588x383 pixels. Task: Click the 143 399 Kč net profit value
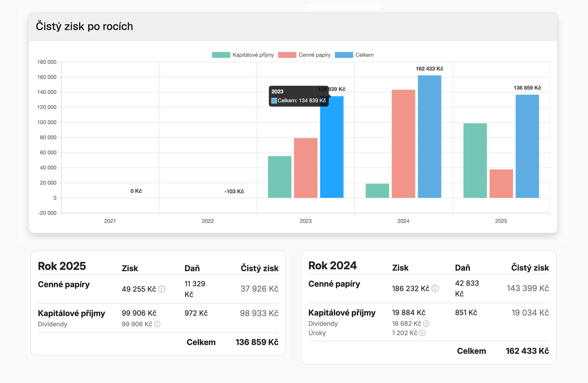click(x=528, y=288)
